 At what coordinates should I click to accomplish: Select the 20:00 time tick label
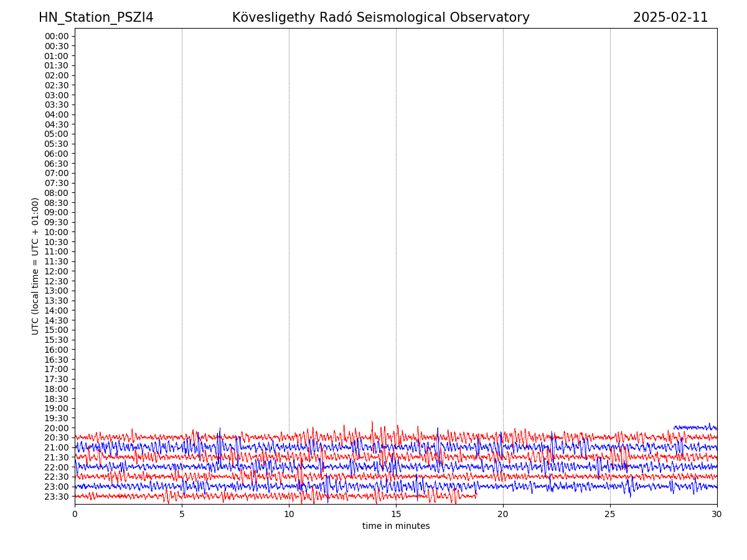pos(57,428)
